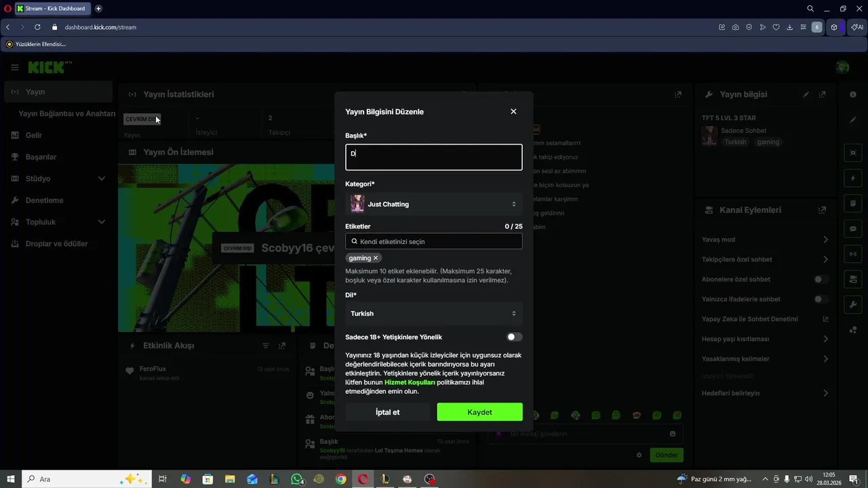Image resolution: width=868 pixels, height=488 pixels.
Task: Click the İptal et button
Action: [388, 412]
